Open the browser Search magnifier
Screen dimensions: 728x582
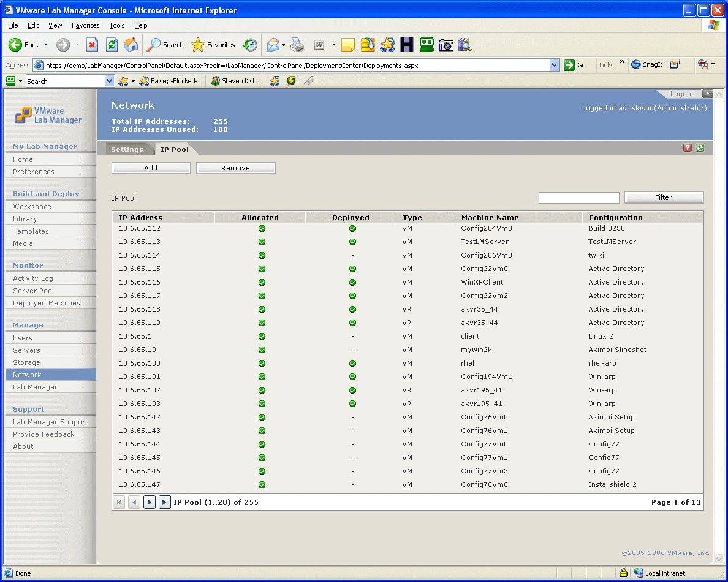153,45
